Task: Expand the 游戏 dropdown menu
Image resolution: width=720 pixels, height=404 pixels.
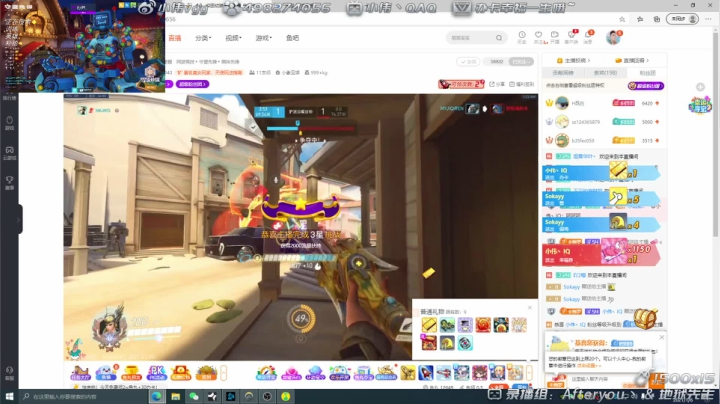Action: coord(264,38)
